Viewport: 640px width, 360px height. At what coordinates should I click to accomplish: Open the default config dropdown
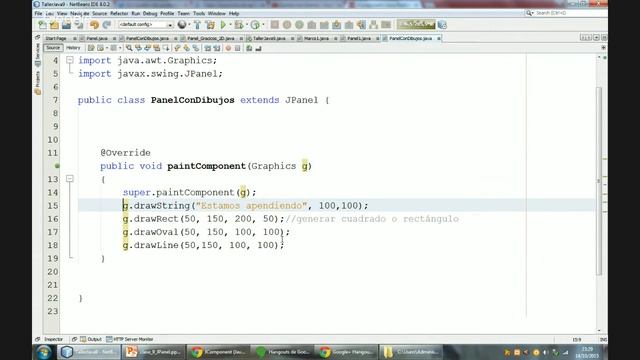tap(146, 25)
